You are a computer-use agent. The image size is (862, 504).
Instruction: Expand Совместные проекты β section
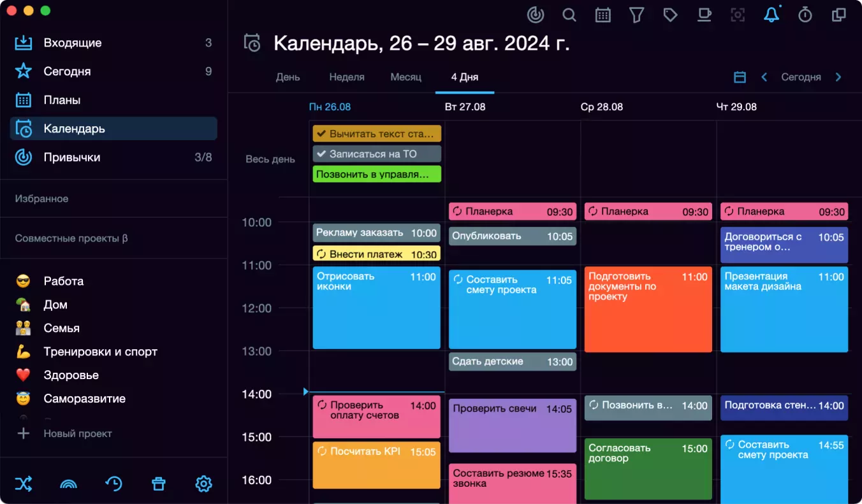coord(71,238)
